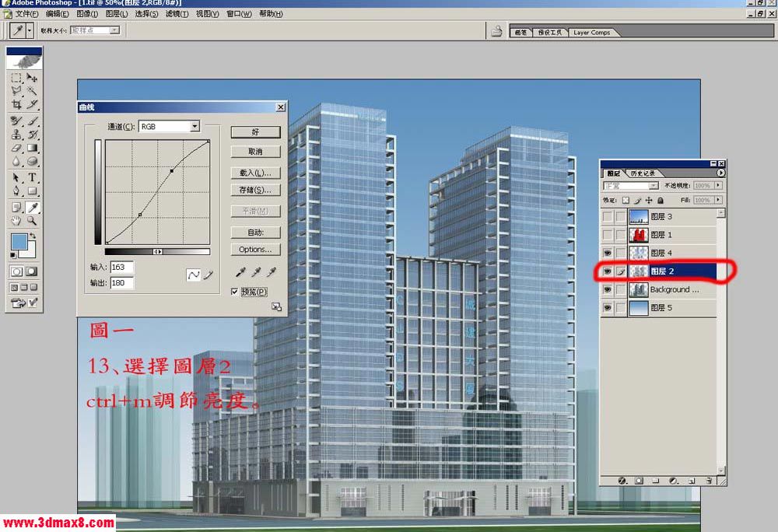Select the Crop tool

(16, 104)
